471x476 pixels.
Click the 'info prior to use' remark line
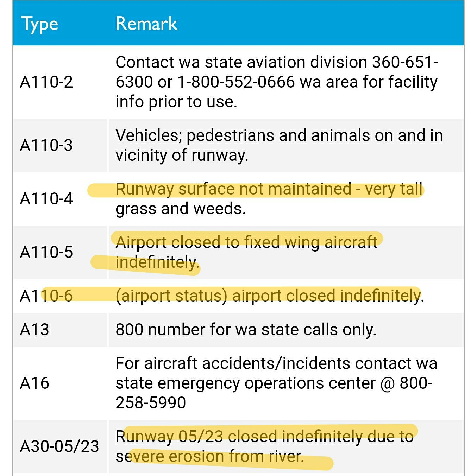[x=176, y=102]
